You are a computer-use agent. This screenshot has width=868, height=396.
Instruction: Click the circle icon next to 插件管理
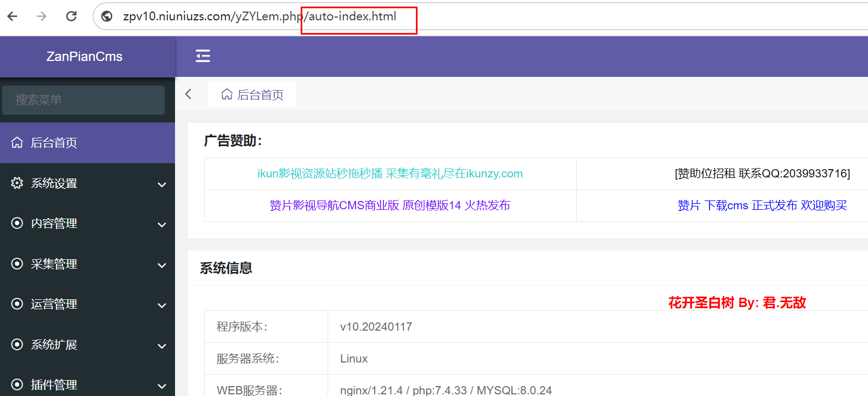coord(17,384)
